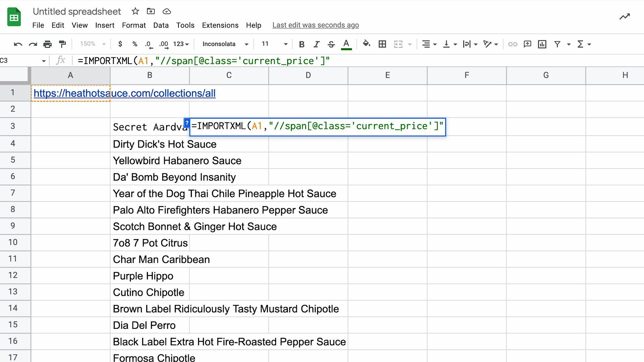Open the View menu
644x362 pixels.
(79, 25)
